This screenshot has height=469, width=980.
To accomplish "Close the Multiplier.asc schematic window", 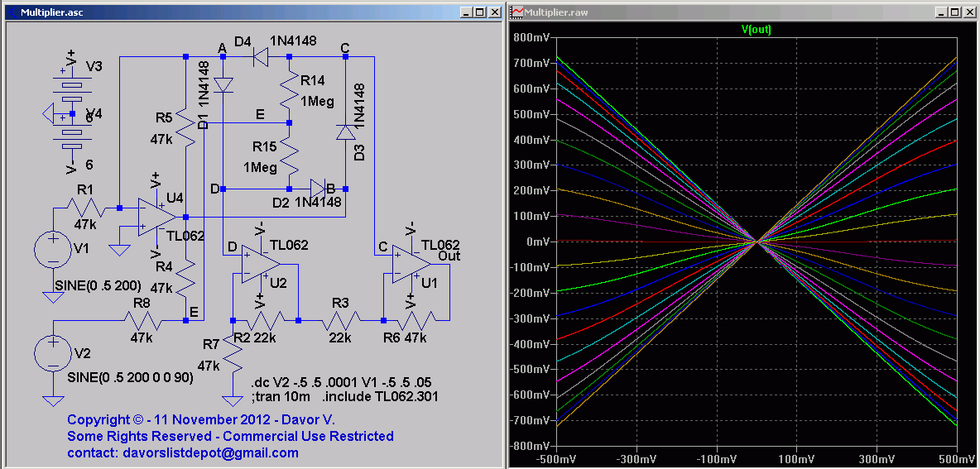I will tap(493, 12).
